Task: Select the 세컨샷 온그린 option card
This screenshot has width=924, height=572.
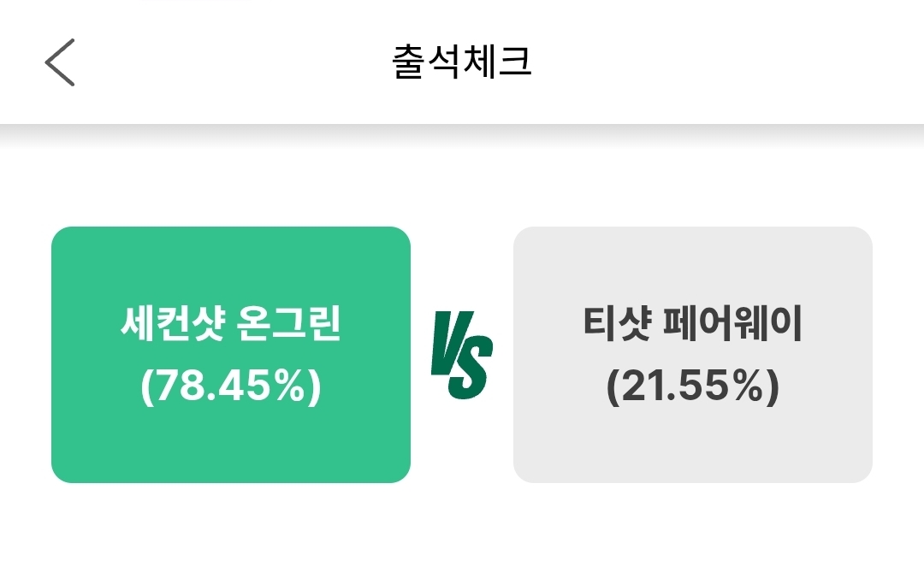Action: click(x=231, y=354)
